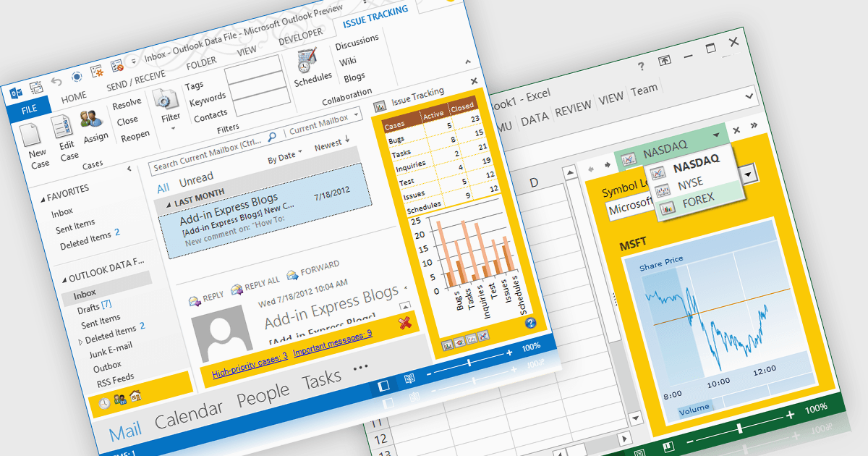Switch to Normal view in Outlook status bar
Viewport: 868px width, 456px height.
click(x=384, y=385)
